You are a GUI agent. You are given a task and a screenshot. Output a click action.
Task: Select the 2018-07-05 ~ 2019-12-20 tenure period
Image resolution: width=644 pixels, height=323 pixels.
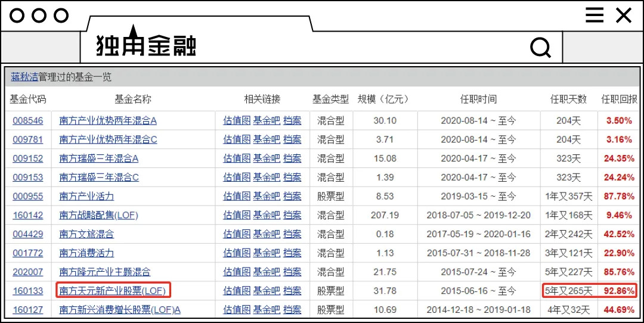[x=478, y=215]
